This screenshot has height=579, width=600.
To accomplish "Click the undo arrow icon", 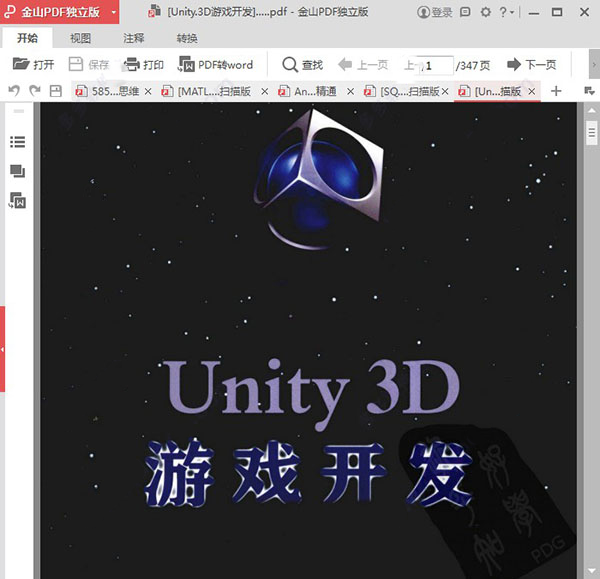I will coord(14,91).
